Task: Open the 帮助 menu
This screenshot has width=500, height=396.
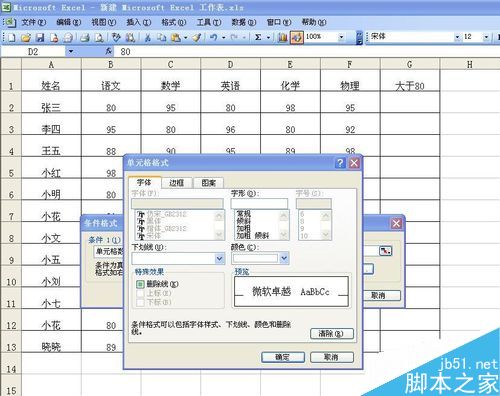Action: tap(314, 22)
